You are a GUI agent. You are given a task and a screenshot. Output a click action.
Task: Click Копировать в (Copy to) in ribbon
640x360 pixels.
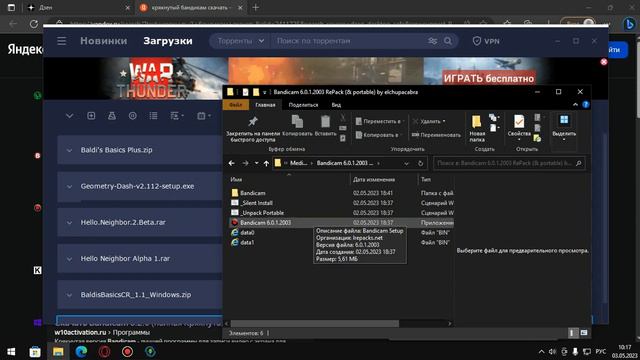click(377, 135)
